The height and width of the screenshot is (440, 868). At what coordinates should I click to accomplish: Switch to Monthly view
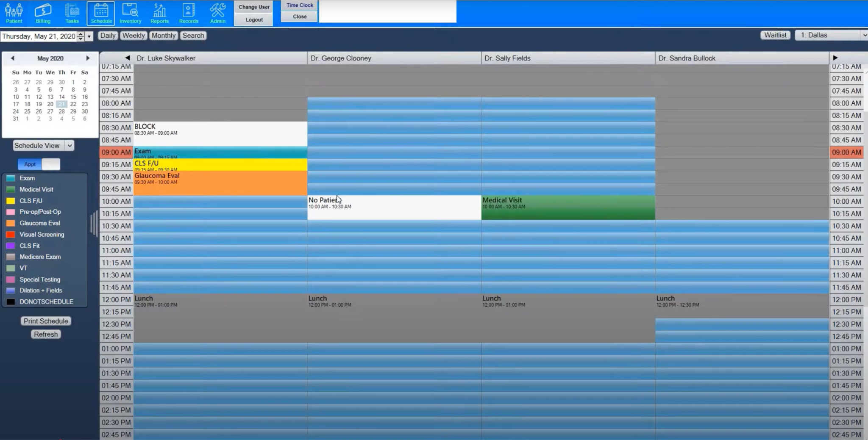163,36
